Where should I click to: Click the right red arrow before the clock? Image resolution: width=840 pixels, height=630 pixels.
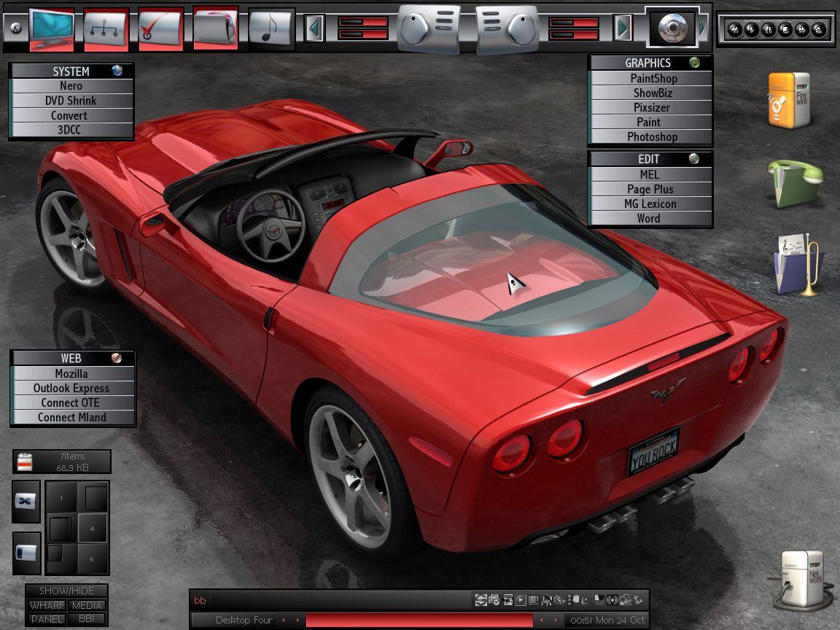click(x=556, y=621)
